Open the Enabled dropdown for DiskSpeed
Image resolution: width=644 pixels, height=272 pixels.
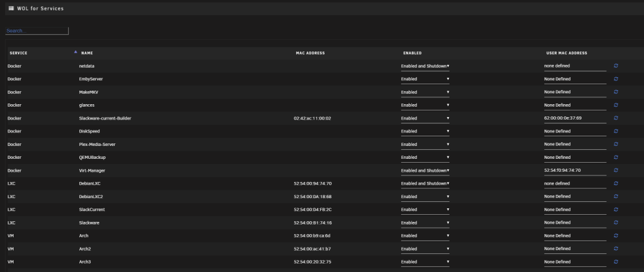[425, 132]
